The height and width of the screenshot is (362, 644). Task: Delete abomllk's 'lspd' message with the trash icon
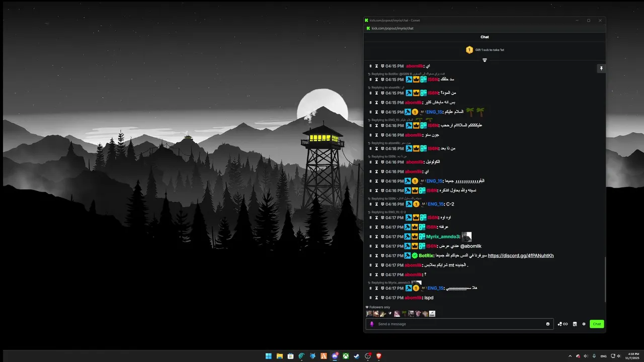coord(370,298)
